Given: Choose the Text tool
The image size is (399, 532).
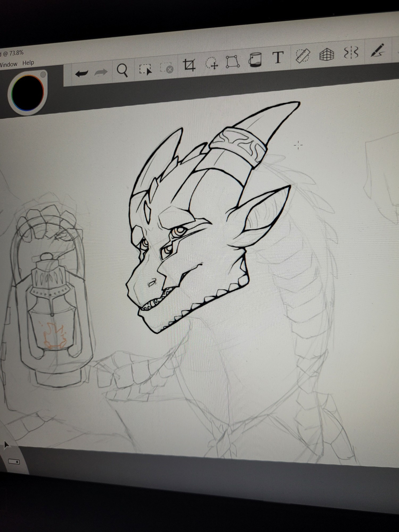Looking at the screenshot, I should click(x=278, y=57).
